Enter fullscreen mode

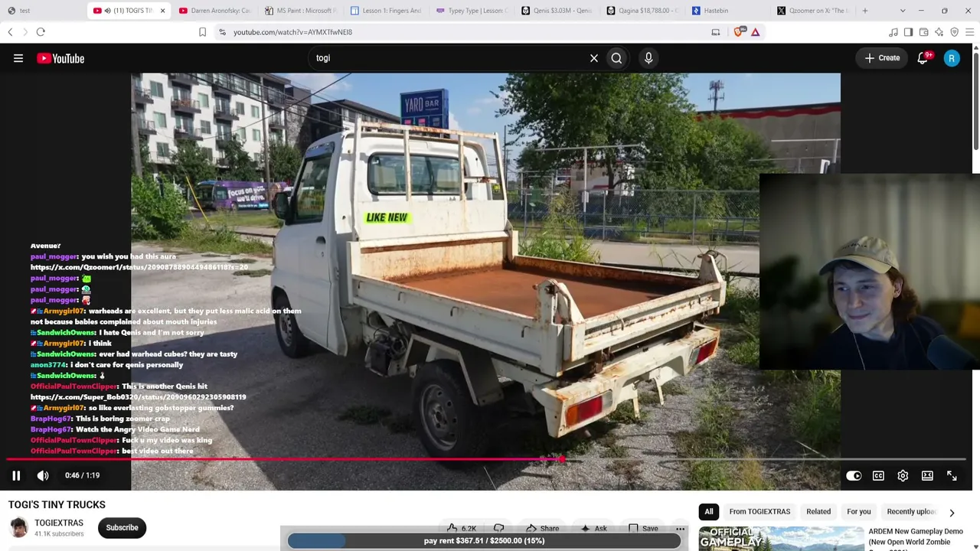952,476
